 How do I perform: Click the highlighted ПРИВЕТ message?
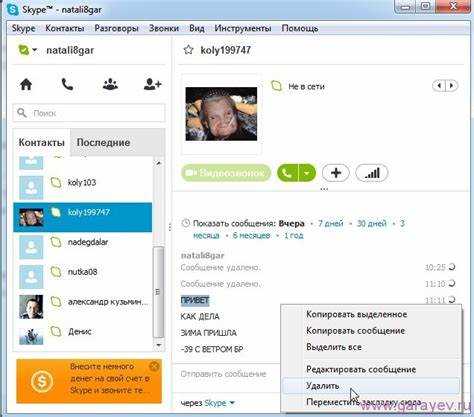pos(195,300)
